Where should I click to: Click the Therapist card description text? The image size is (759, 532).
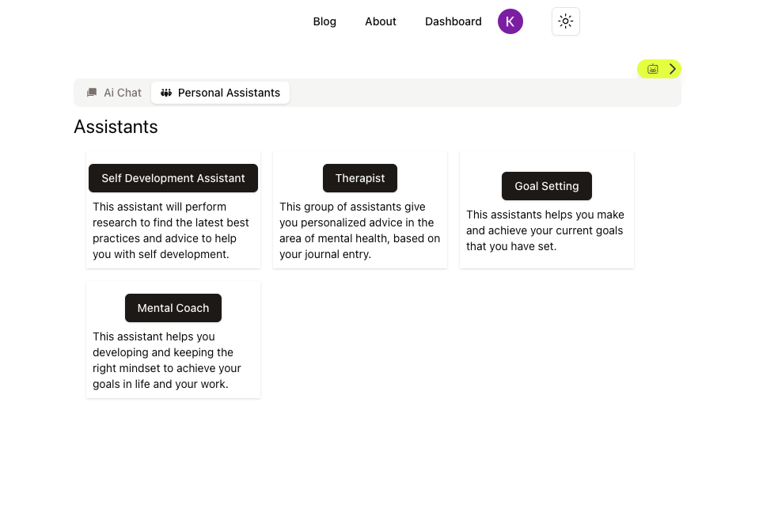360,230
